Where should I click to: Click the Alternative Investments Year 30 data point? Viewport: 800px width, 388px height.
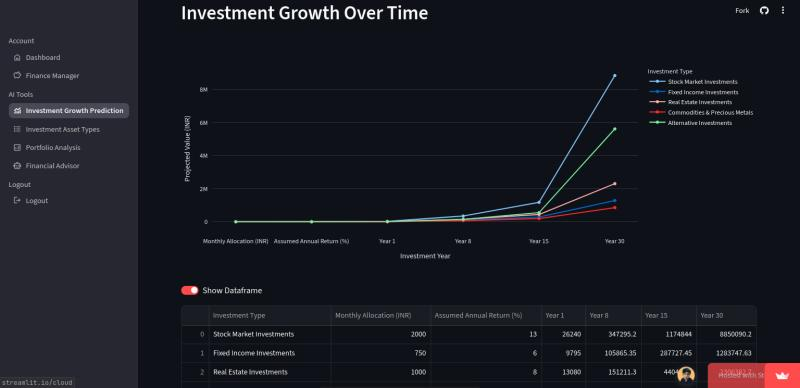[x=615, y=129]
